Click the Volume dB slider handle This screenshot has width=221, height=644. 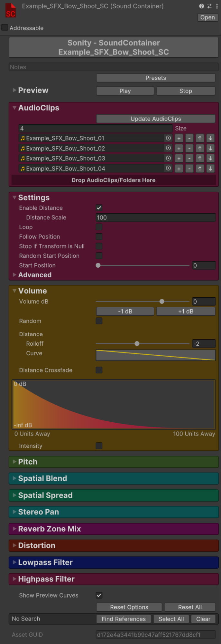162,302
